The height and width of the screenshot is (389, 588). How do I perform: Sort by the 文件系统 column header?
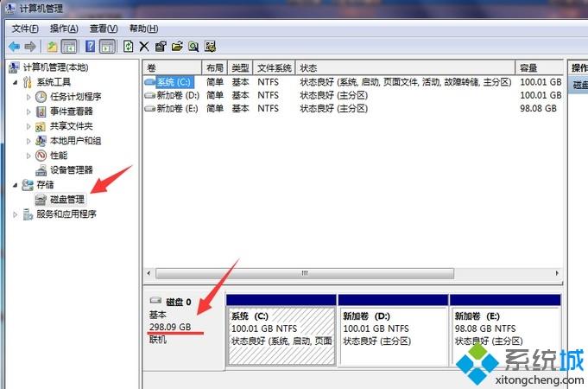[274, 68]
